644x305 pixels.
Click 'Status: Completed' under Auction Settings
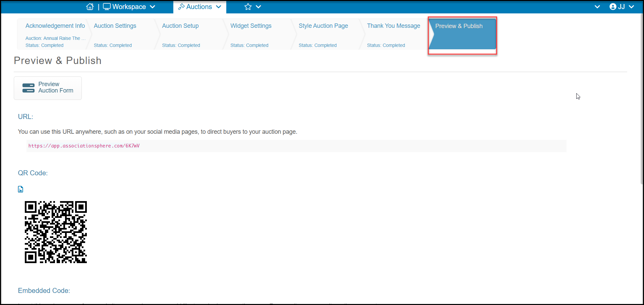point(113,45)
